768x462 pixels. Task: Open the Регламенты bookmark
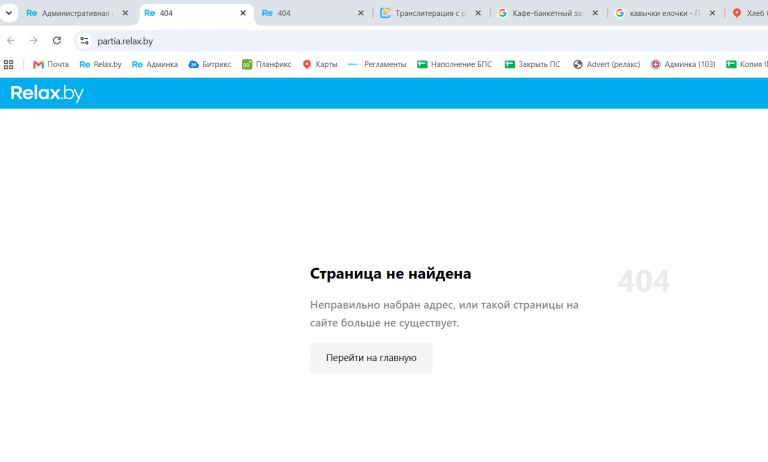pyautogui.click(x=377, y=64)
